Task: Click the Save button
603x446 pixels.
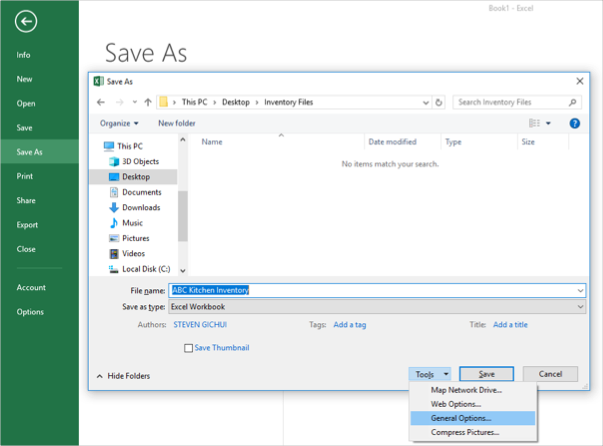Action: tap(486, 374)
